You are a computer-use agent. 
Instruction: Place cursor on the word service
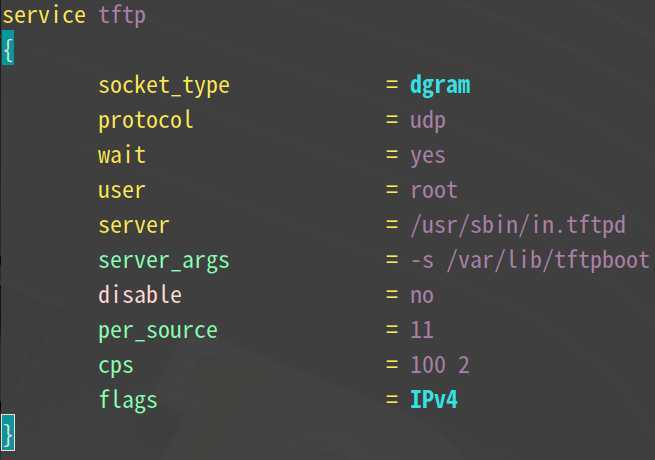(44, 15)
